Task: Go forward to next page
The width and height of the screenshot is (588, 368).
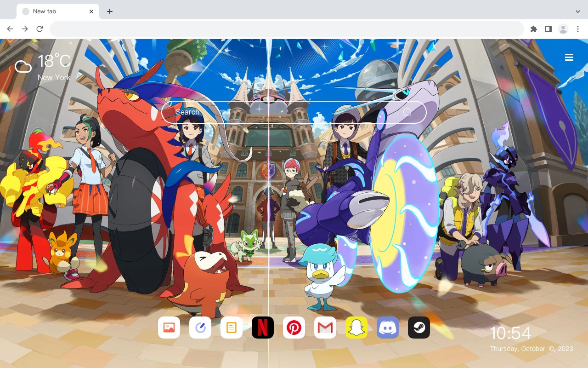Action: pos(25,29)
